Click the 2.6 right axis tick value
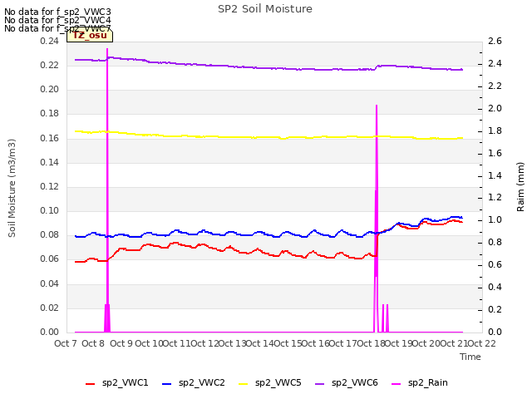532x399 pixels. (495, 41)
